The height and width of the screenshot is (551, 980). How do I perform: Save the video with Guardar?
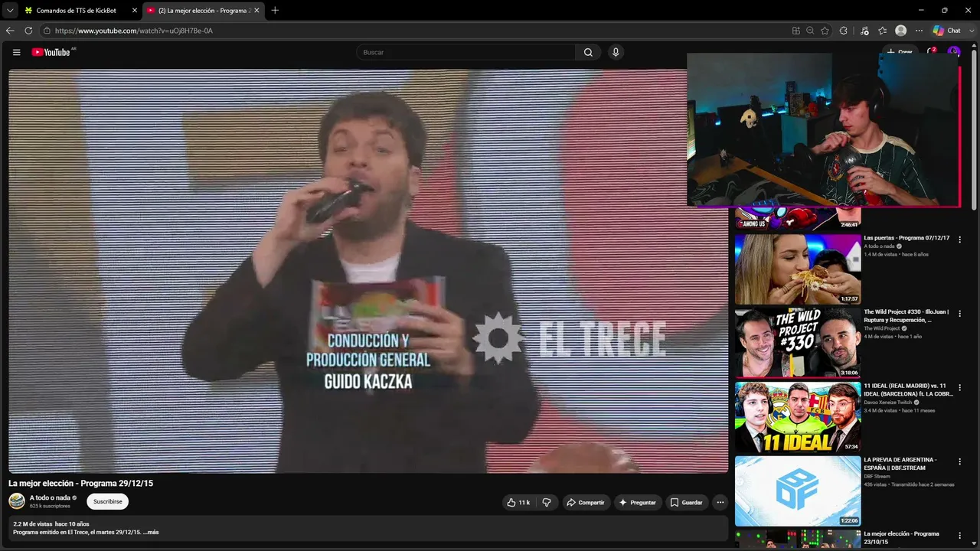[687, 502]
